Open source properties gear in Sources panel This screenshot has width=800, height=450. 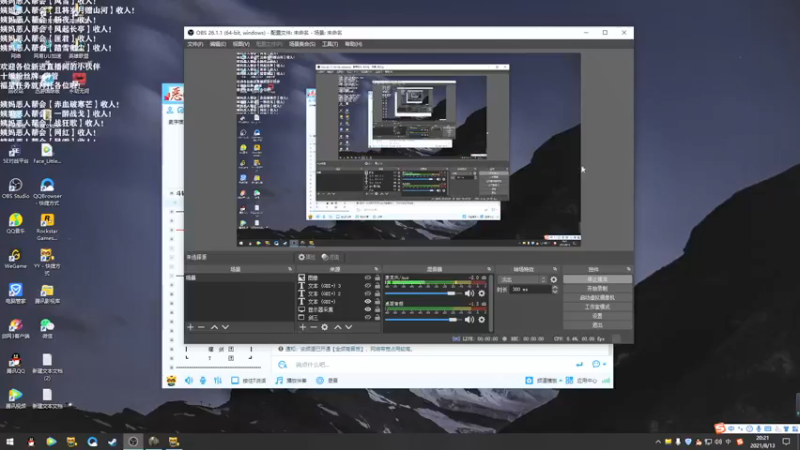324,327
